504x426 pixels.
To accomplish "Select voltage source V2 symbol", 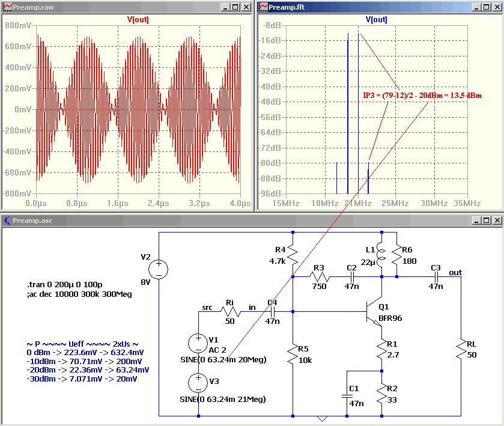I will (159, 269).
